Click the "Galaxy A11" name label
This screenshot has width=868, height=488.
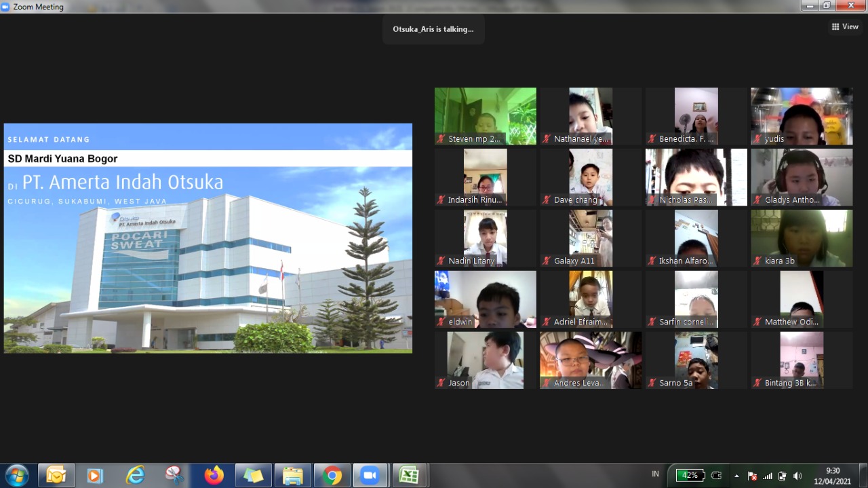click(x=574, y=261)
